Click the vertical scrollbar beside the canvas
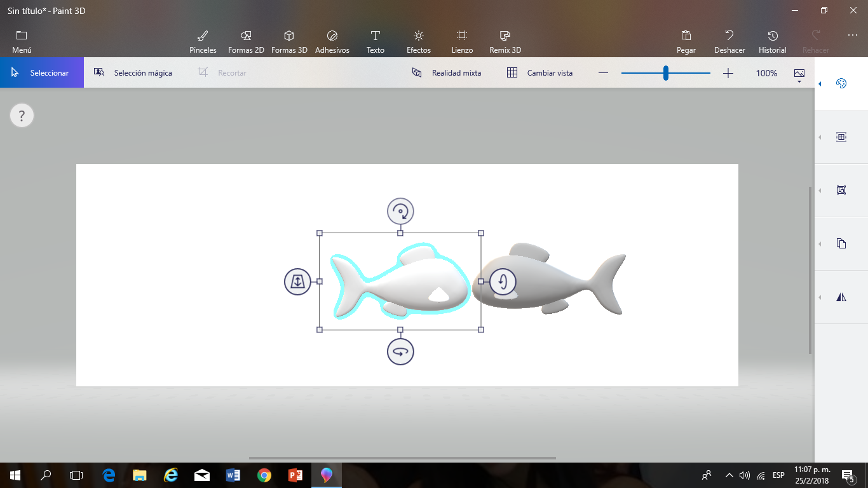The image size is (868, 488). (x=810, y=270)
